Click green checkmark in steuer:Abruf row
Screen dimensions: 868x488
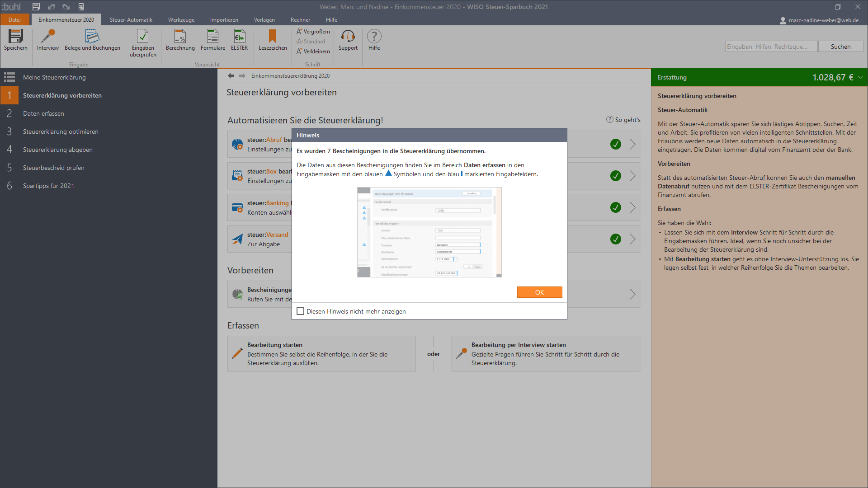[615, 144]
